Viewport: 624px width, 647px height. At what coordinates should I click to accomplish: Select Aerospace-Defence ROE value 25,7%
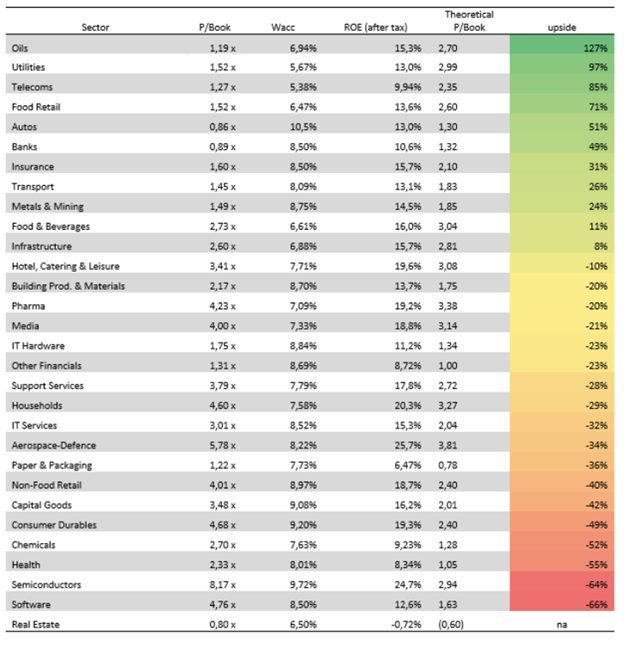(408, 446)
